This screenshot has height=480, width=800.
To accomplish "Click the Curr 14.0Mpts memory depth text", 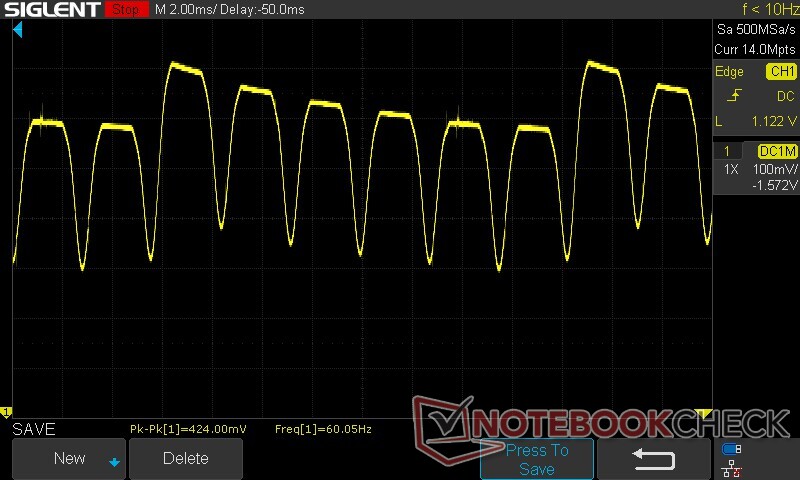I will pyautogui.click(x=755, y=49).
